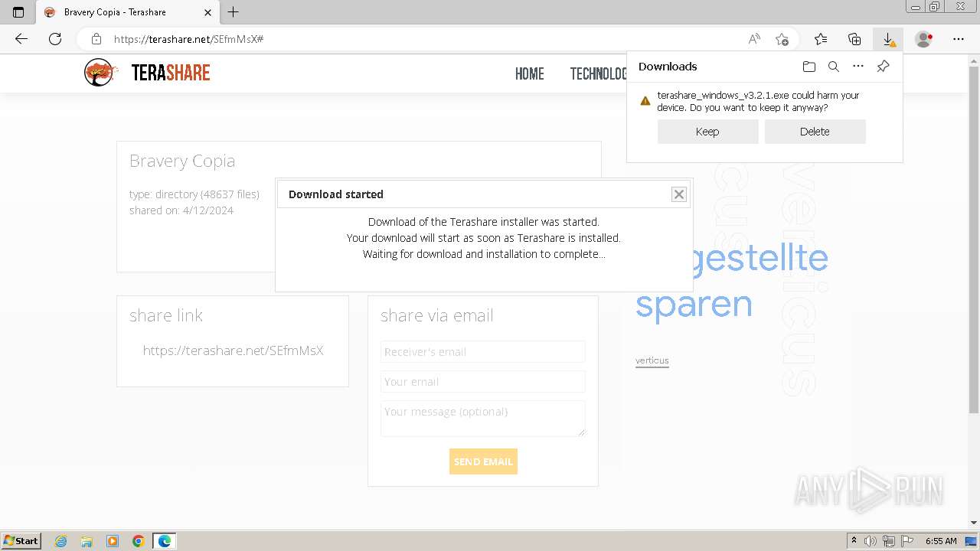Viewport: 980px width, 551px height.
Task: Click the address bar URL
Action: click(188, 39)
